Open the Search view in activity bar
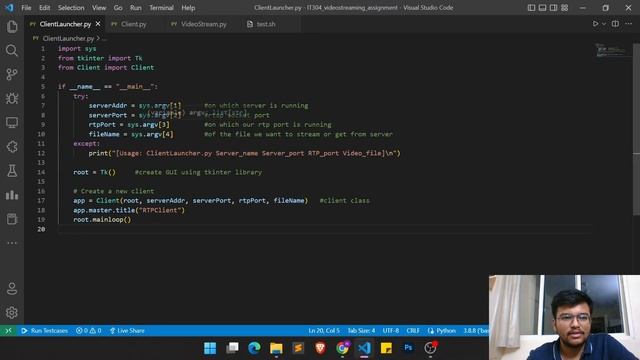Viewport: 640px width, 360px height. tap(12, 50)
